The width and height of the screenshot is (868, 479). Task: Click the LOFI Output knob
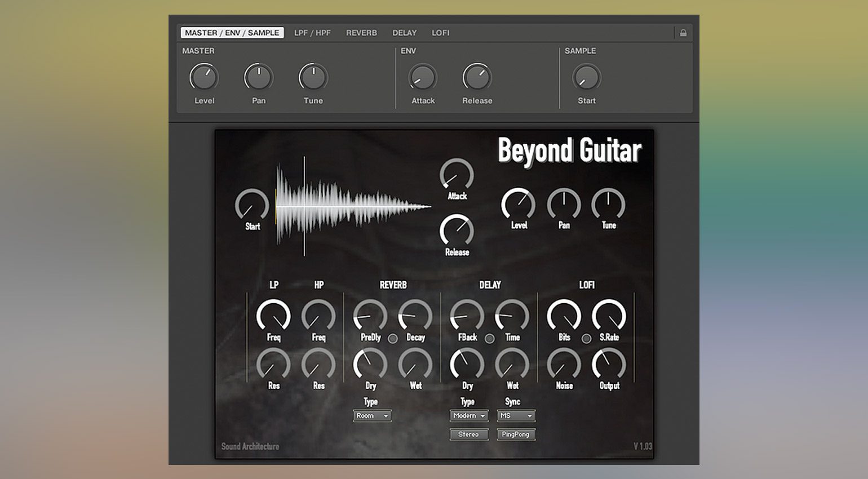[609, 364]
